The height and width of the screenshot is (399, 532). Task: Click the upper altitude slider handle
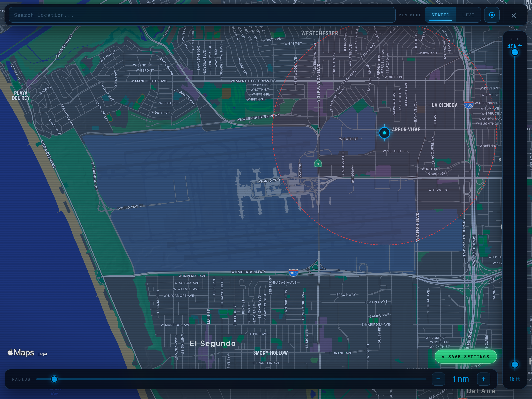coord(515,52)
